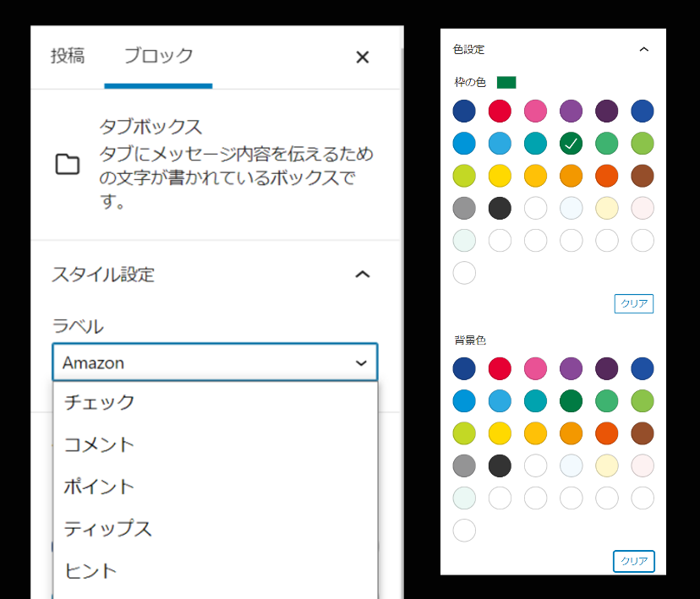Viewport: 700px width, 599px height.
Task: Pick lime yellow-green in 枠の色 palette
Action: coord(464,176)
